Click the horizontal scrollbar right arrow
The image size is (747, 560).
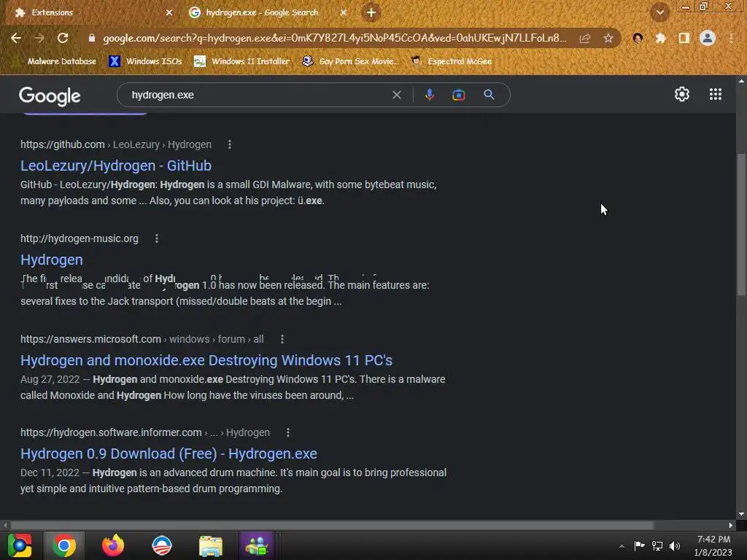point(731,525)
